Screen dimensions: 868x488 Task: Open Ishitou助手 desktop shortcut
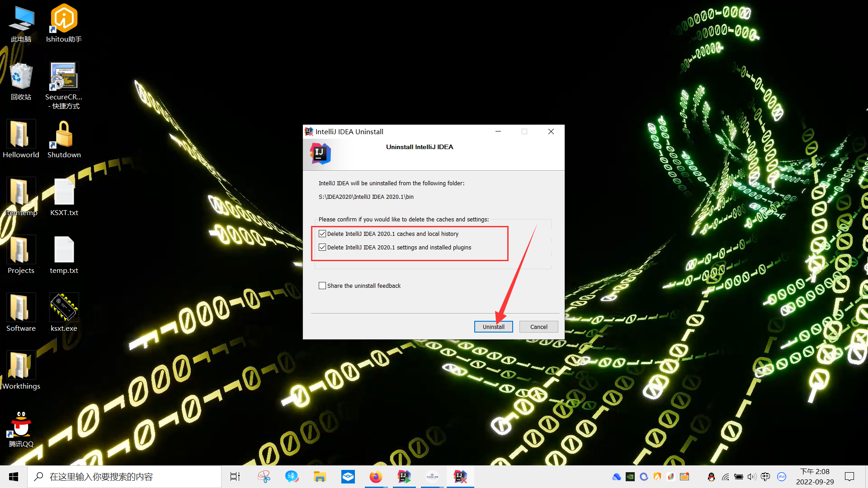[64, 19]
